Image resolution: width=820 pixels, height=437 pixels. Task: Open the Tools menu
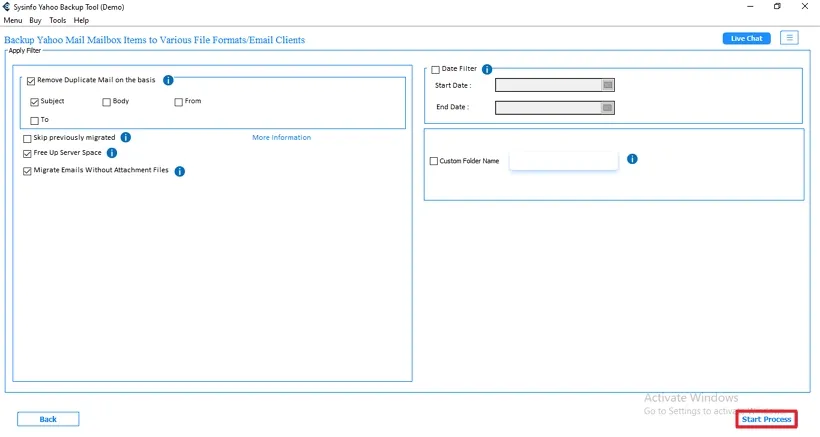pyautogui.click(x=58, y=20)
